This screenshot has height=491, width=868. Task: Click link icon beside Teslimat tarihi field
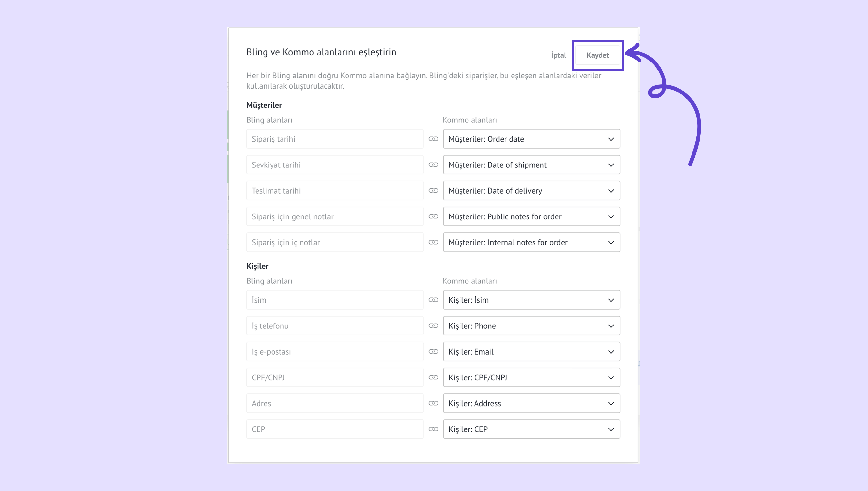(433, 191)
